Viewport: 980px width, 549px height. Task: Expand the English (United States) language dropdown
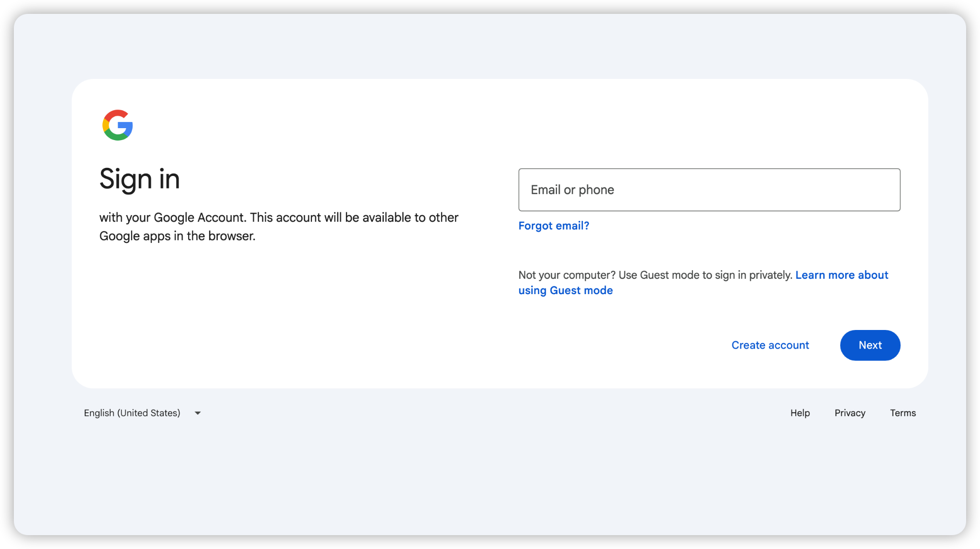coord(143,413)
